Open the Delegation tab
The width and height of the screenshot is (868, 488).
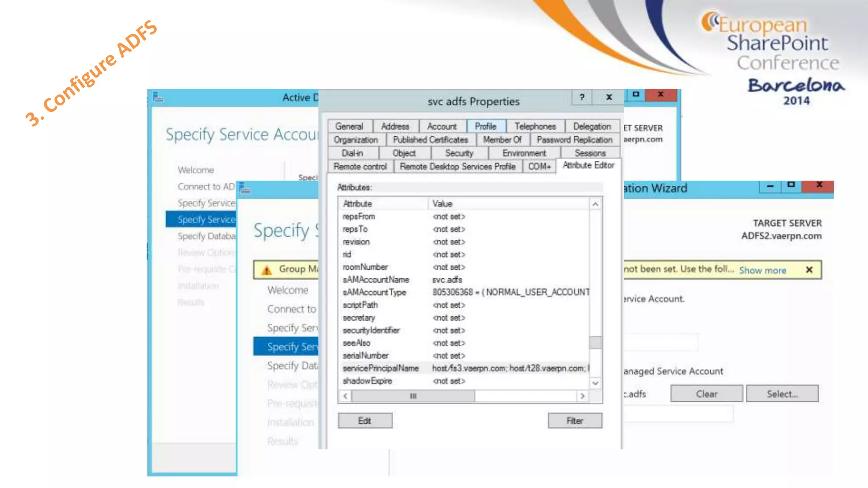592,126
